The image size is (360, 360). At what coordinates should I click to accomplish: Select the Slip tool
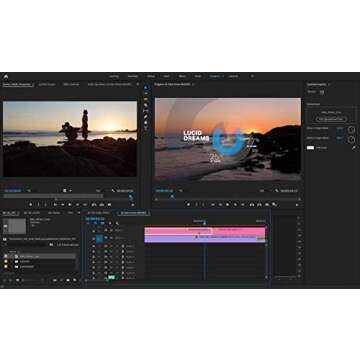[146, 110]
